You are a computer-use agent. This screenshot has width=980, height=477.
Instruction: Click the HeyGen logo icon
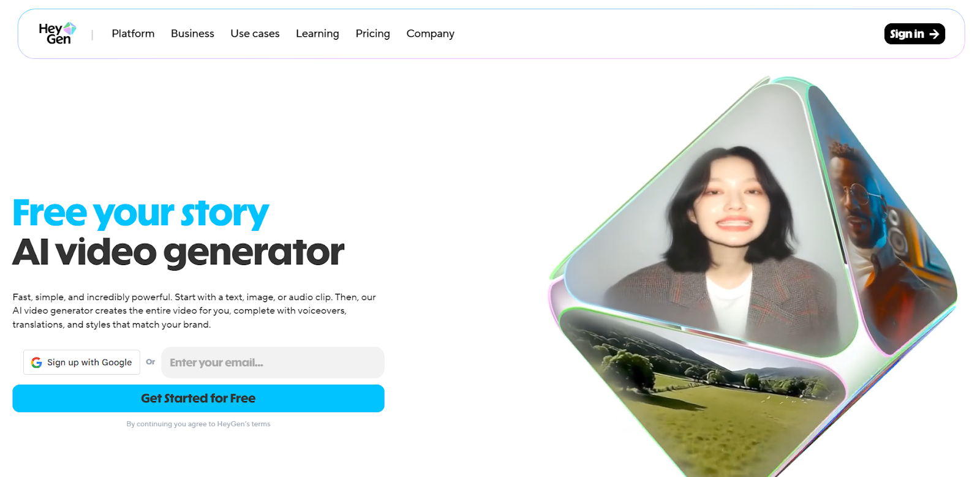(58, 34)
